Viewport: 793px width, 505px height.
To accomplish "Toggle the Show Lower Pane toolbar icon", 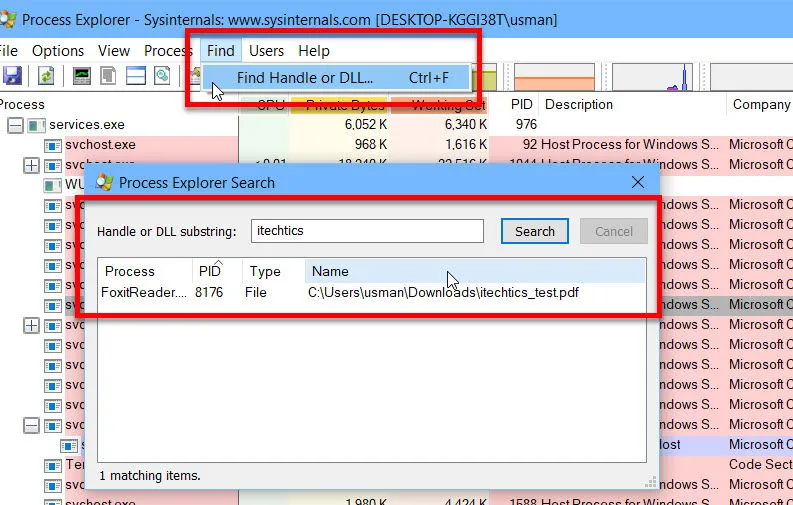I will (135, 76).
